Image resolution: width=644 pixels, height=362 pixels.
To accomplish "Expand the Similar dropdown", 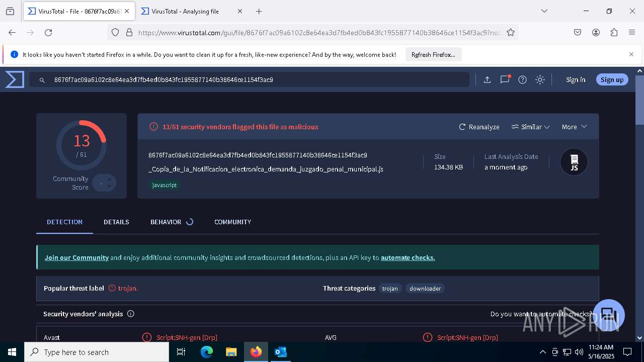I will (530, 127).
